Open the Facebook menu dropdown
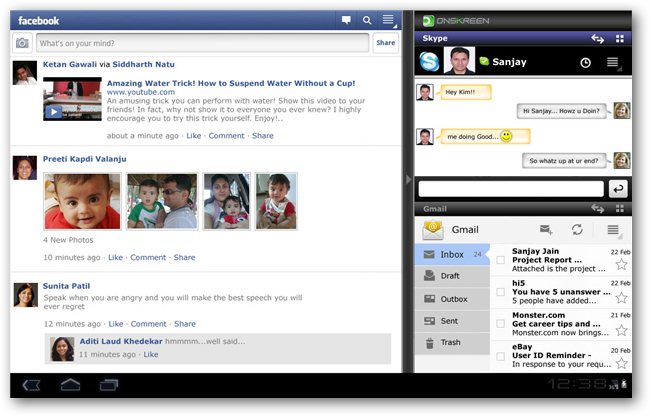 tap(389, 20)
